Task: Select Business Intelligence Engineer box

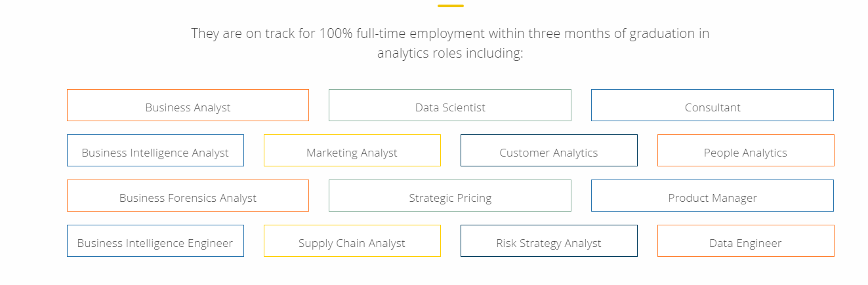Action: tap(155, 240)
